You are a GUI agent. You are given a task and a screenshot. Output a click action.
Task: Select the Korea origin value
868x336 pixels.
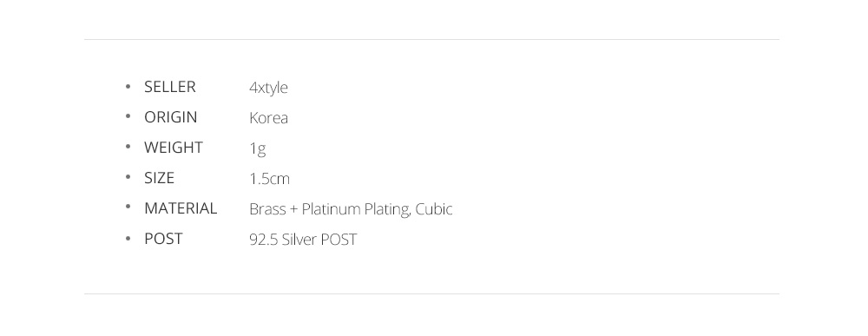click(x=268, y=118)
